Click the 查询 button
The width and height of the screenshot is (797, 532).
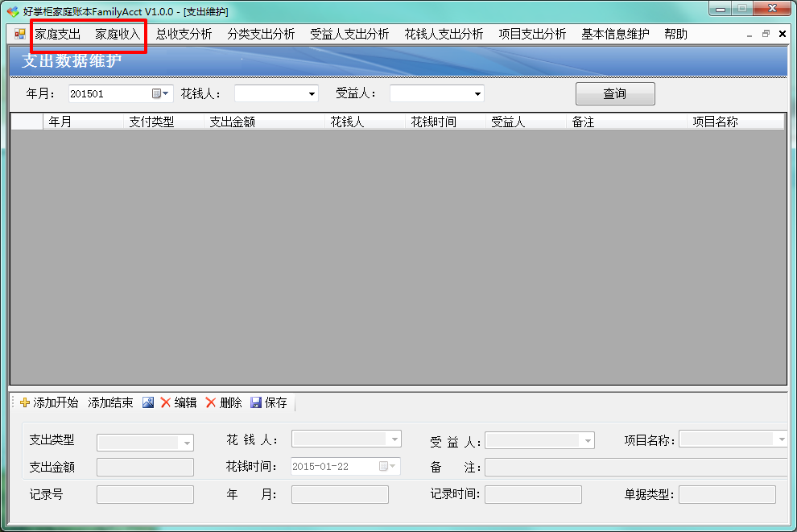pyautogui.click(x=615, y=93)
